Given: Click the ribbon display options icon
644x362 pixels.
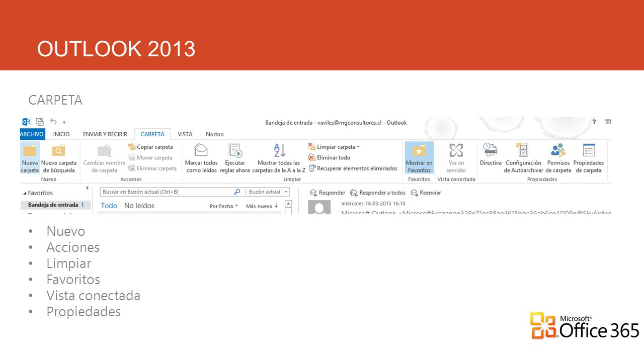Looking at the screenshot, I should (608, 122).
